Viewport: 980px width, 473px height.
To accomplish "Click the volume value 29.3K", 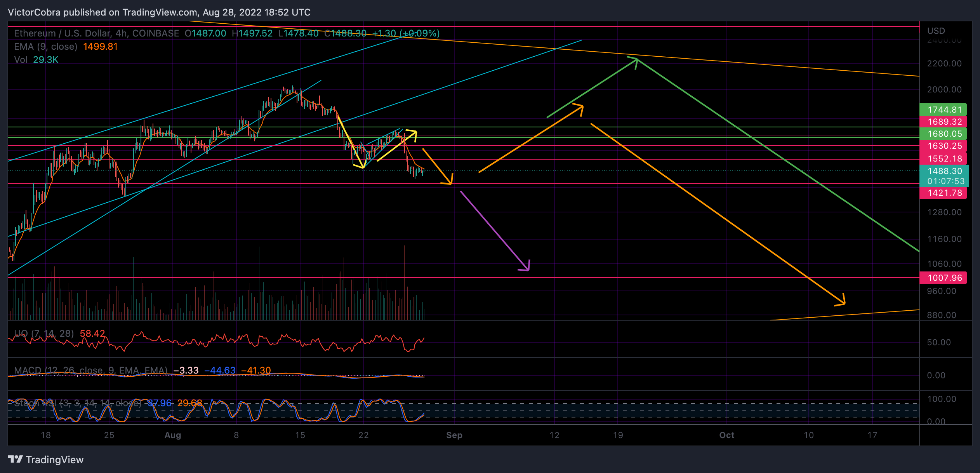I will point(45,60).
